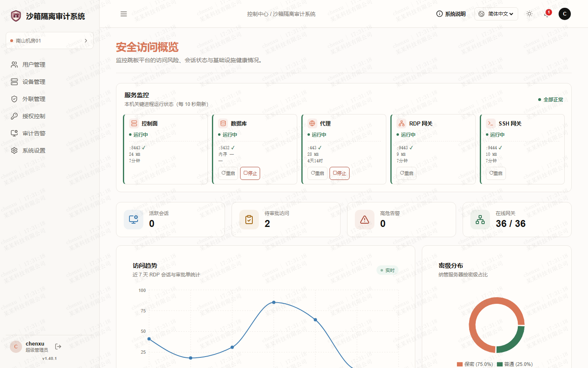This screenshot has height=368, width=588.
Task: Restart the 代理 service
Action: coord(317,173)
